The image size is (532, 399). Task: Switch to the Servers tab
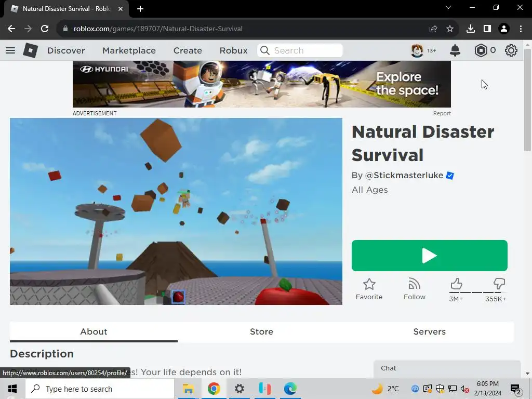(x=430, y=332)
